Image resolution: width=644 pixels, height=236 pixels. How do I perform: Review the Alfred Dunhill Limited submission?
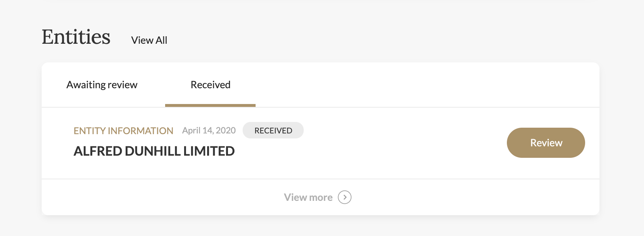pyautogui.click(x=546, y=143)
